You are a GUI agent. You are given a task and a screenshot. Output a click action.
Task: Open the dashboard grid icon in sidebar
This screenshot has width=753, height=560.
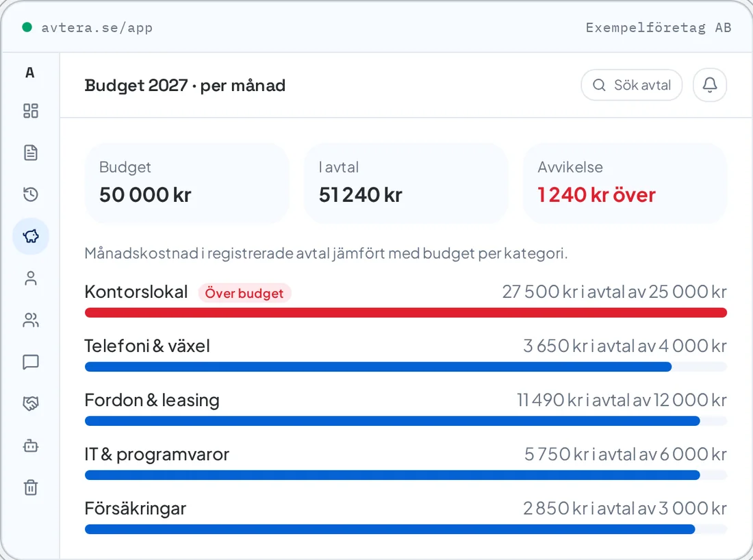pos(31,111)
